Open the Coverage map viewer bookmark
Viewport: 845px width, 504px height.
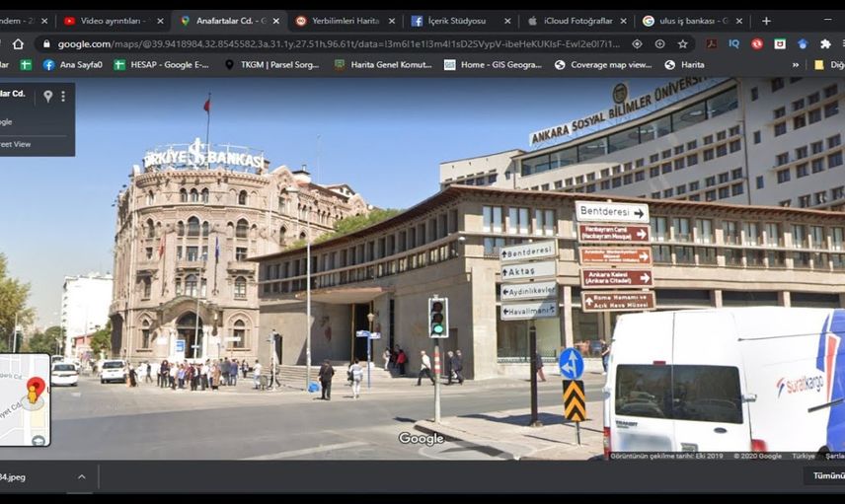coord(602,65)
